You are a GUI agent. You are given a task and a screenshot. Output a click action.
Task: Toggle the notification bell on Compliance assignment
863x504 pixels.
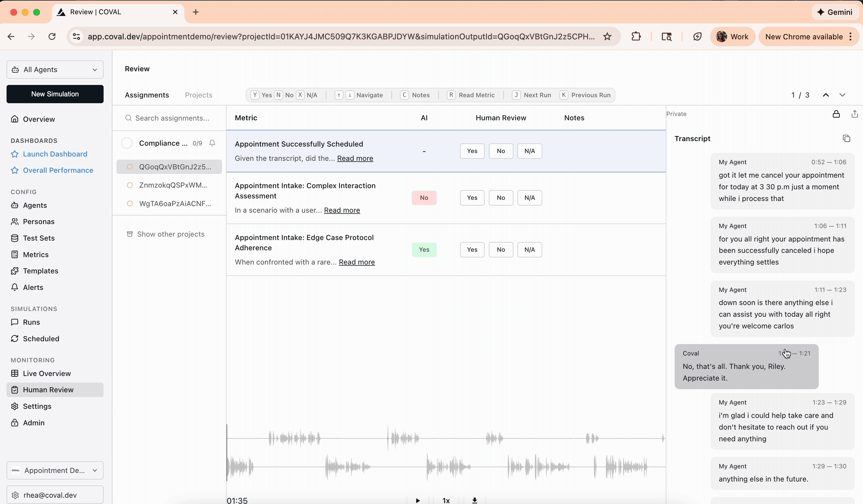tap(212, 143)
